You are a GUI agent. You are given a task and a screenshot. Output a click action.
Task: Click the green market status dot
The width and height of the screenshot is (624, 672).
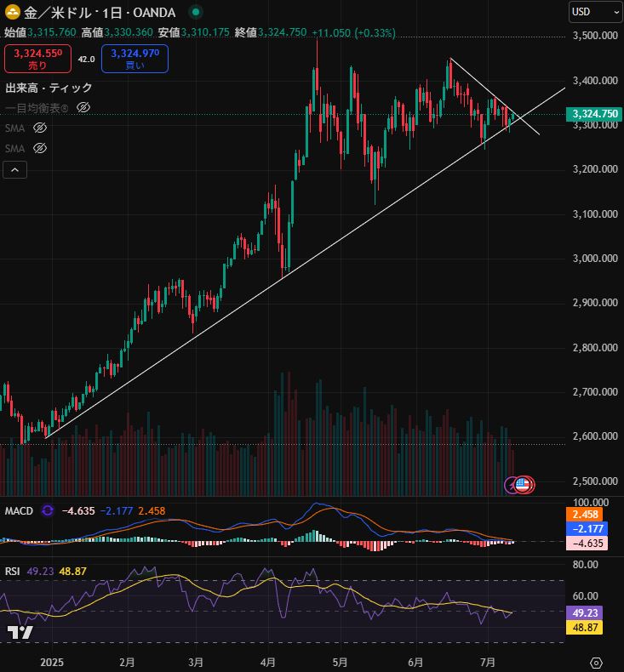(x=196, y=13)
